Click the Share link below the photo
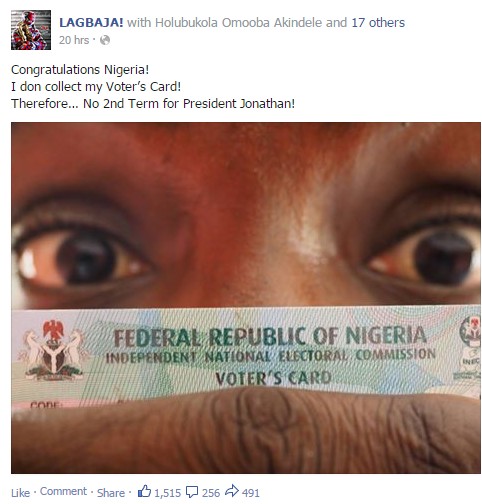The width and height of the screenshot is (482, 504). 111,493
